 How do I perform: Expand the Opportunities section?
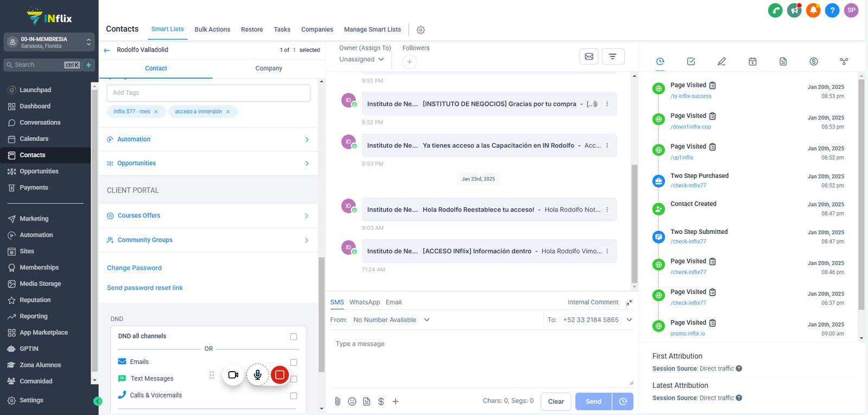point(208,163)
